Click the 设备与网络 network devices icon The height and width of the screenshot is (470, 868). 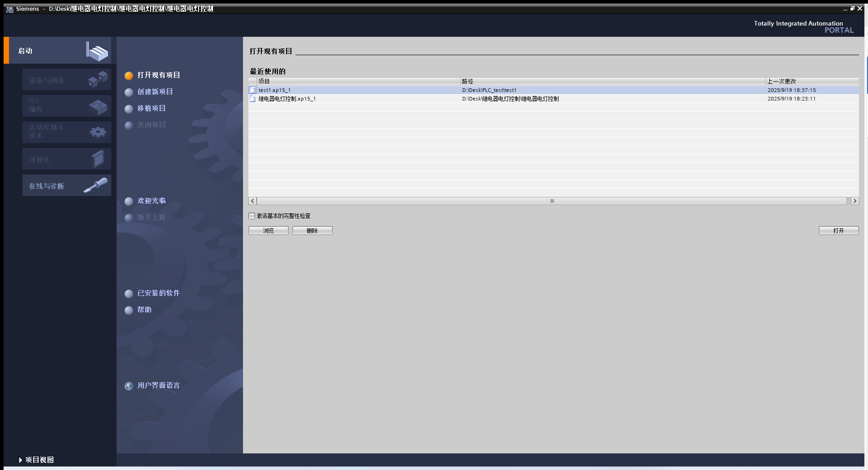tap(98, 79)
